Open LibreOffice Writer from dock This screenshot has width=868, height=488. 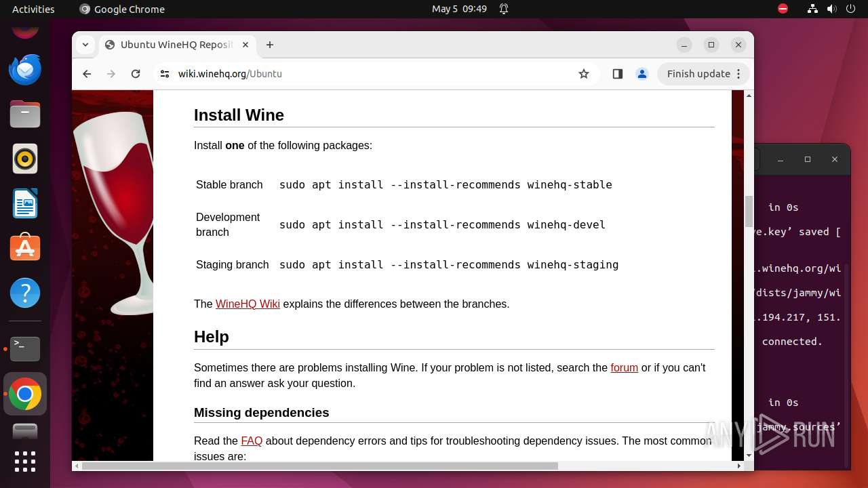click(25, 203)
